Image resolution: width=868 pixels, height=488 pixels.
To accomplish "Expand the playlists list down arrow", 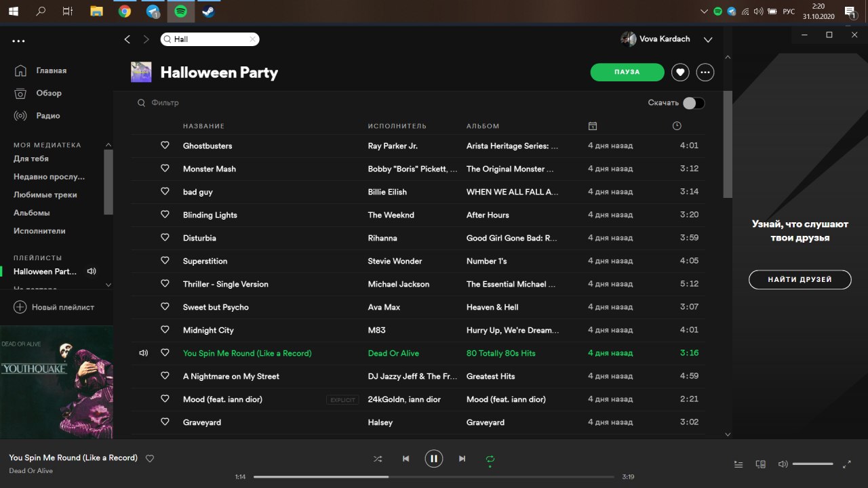I will click(108, 285).
